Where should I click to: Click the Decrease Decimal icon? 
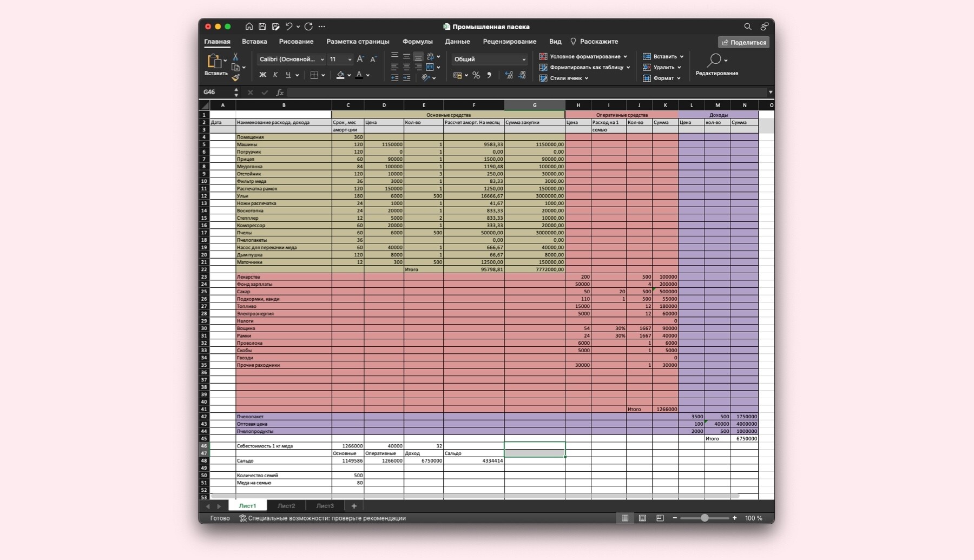(x=522, y=75)
